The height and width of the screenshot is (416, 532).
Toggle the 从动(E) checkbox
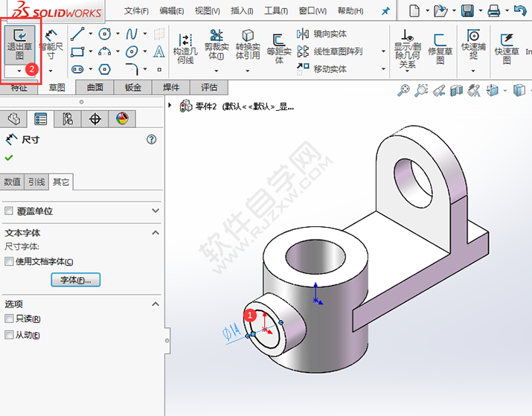(x=9, y=335)
